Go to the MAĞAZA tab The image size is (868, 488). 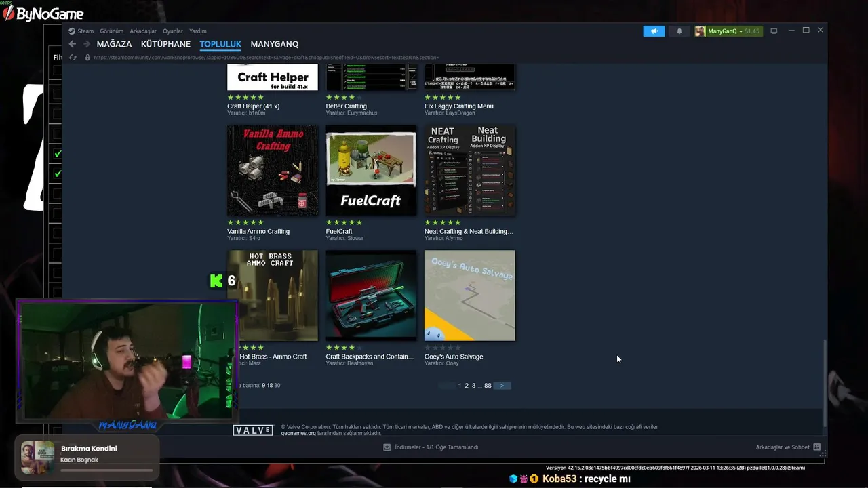(x=114, y=44)
